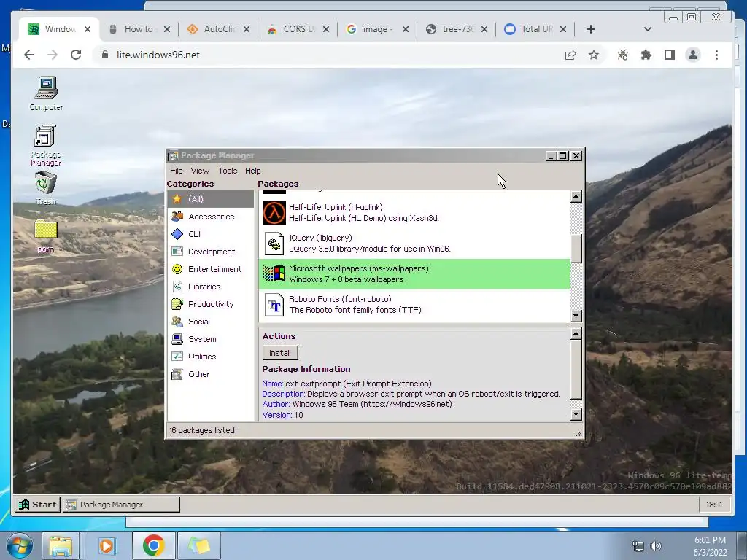
Task: Switch to the Total UR browser tab
Action: pos(535,29)
